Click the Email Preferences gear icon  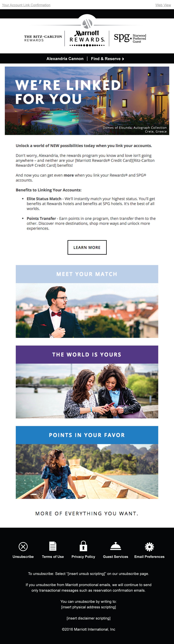click(149, 547)
